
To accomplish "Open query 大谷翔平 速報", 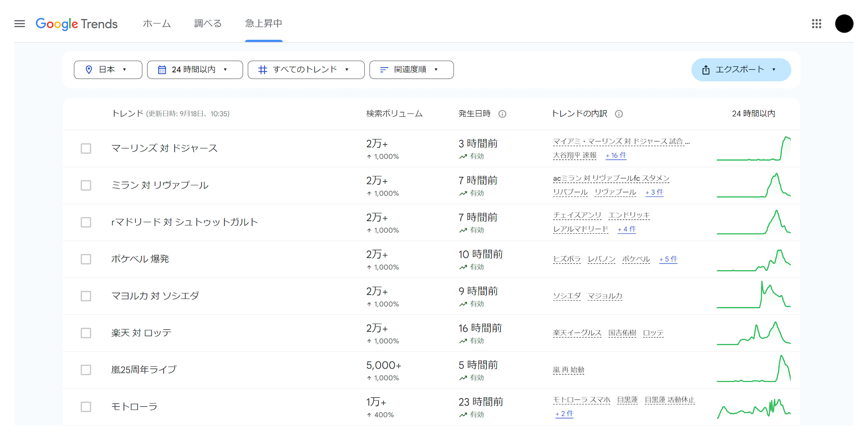I will (575, 156).
